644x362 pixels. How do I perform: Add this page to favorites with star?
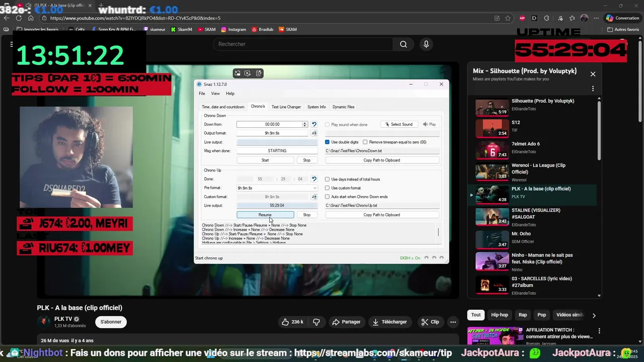click(508, 18)
